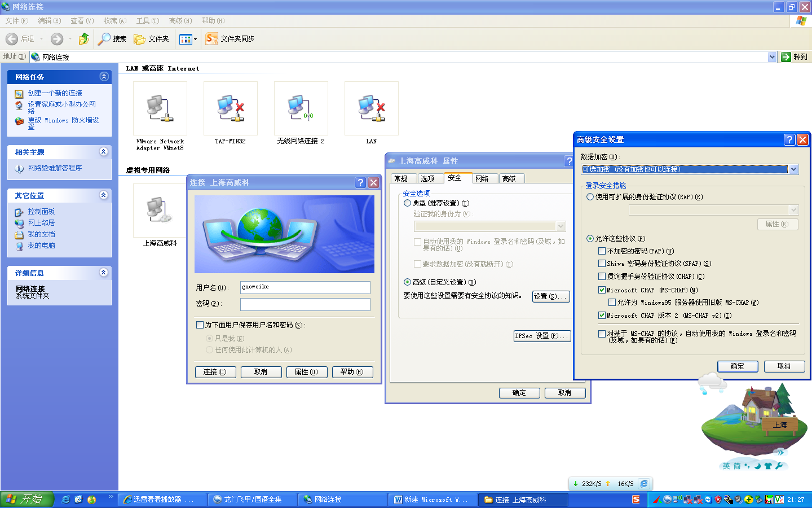The width and height of the screenshot is (812, 508).
Task: Click the 文件夹同步 folder sync toolbar icon
Action: [x=212, y=39]
